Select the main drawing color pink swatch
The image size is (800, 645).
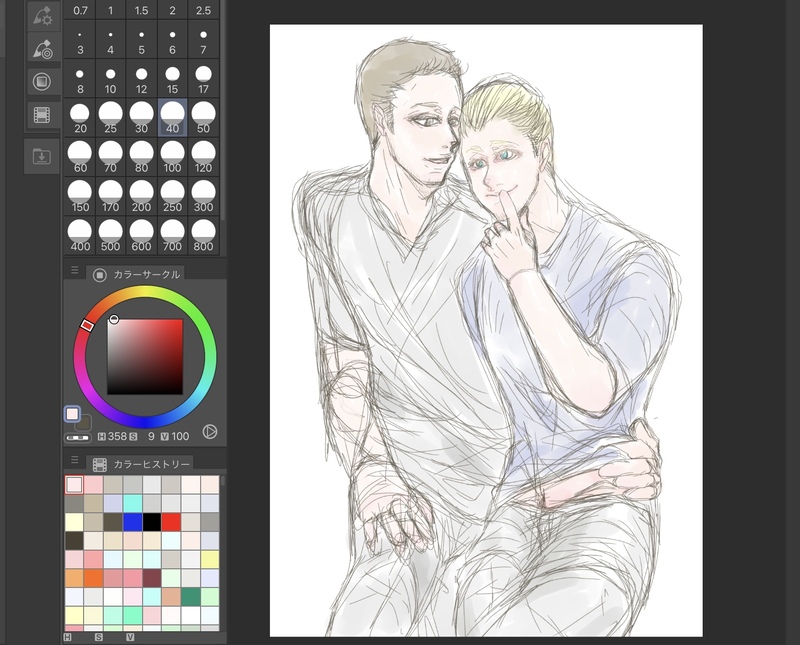pyautogui.click(x=72, y=414)
